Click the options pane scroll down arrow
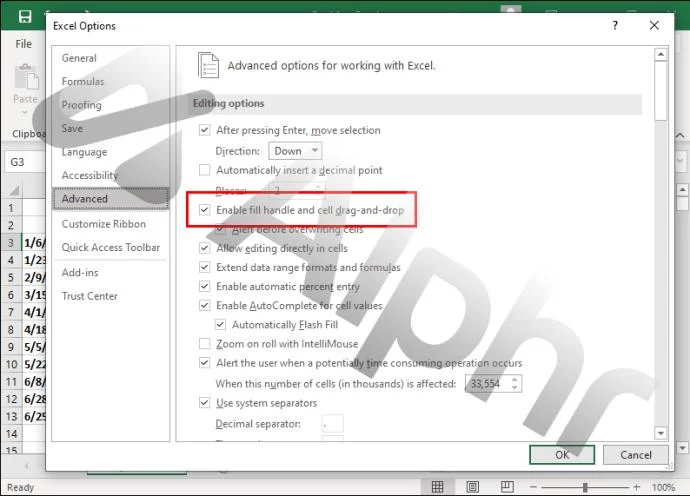The width and height of the screenshot is (690, 496). pos(661,433)
